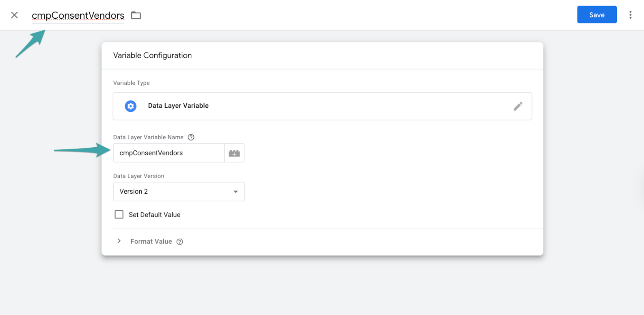Viewport: 644px width, 315px height.
Task: Open the folder icon beside the variable name
Action: pos(136,15)
